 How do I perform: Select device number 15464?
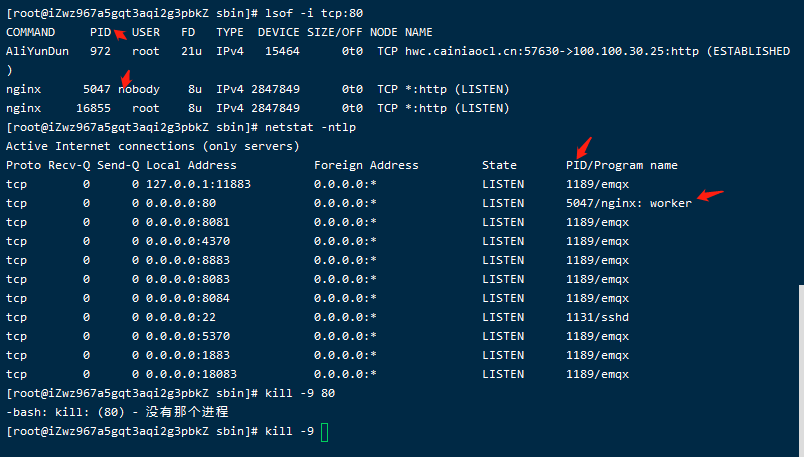[x=282, y=51]
